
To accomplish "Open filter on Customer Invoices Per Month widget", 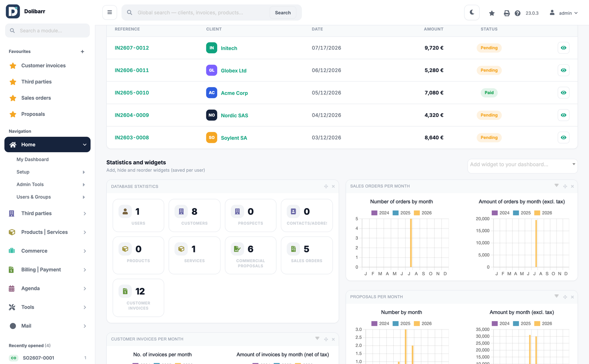I will click(317, 338).
